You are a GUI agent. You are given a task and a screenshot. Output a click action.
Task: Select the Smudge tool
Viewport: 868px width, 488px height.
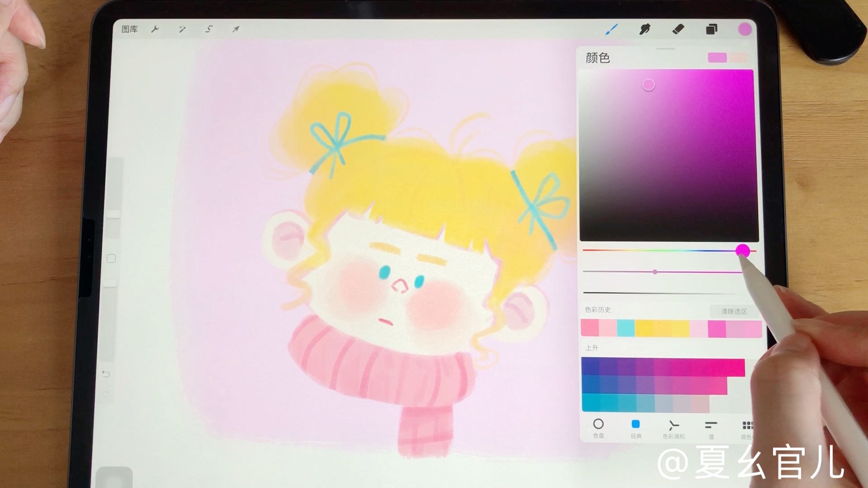click(x=645, y=29)
